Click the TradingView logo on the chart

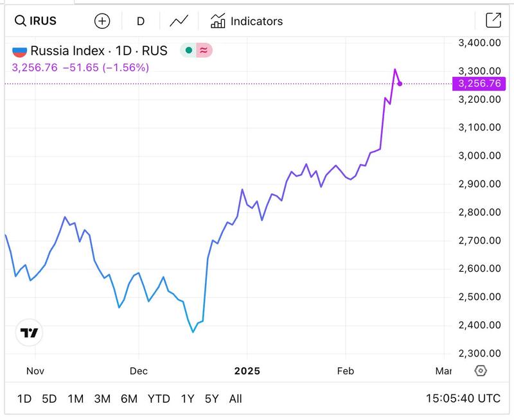click(30, 333)
